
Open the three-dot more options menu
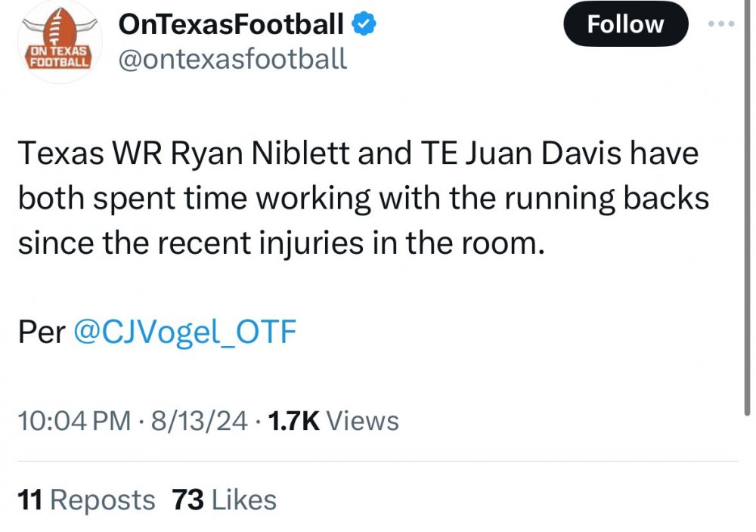pyautogui.click(x=720, y=24)
